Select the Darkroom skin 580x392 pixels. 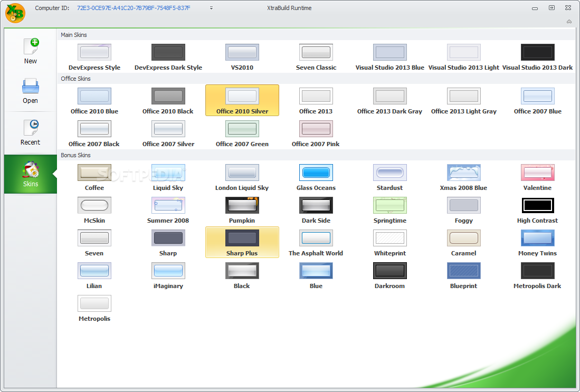point(390,275)
